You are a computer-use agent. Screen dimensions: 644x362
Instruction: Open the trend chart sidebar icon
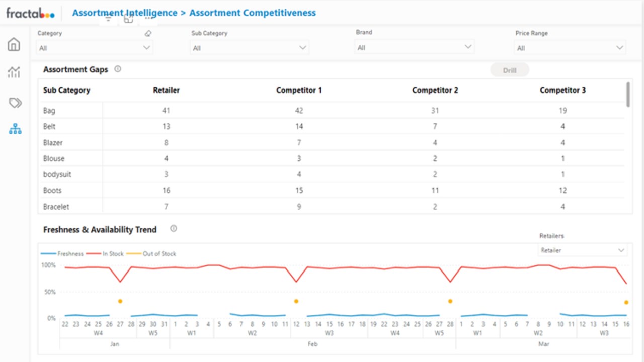(x=14, y=72)
